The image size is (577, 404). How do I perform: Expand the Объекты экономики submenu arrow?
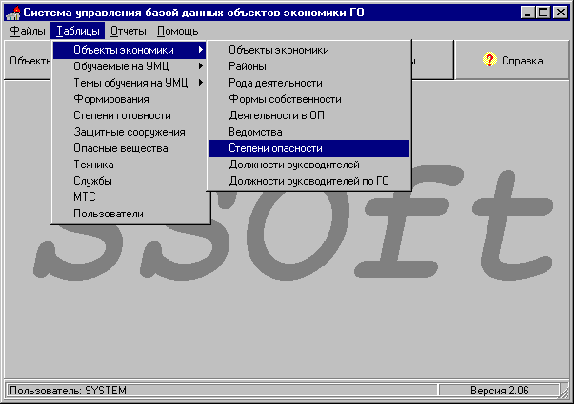[x=201, y=50]
